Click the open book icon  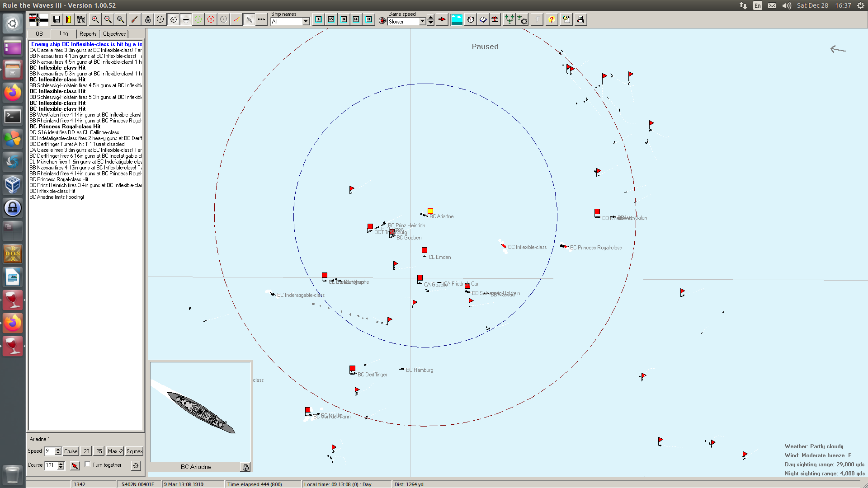pos(483,19)
